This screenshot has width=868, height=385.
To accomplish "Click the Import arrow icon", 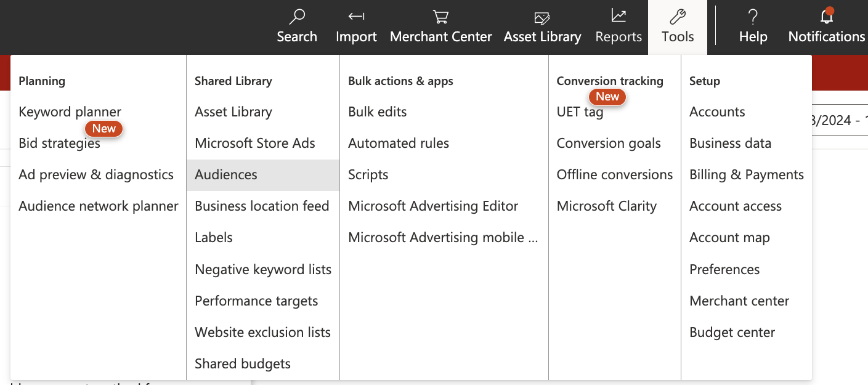I will point(356,16).
